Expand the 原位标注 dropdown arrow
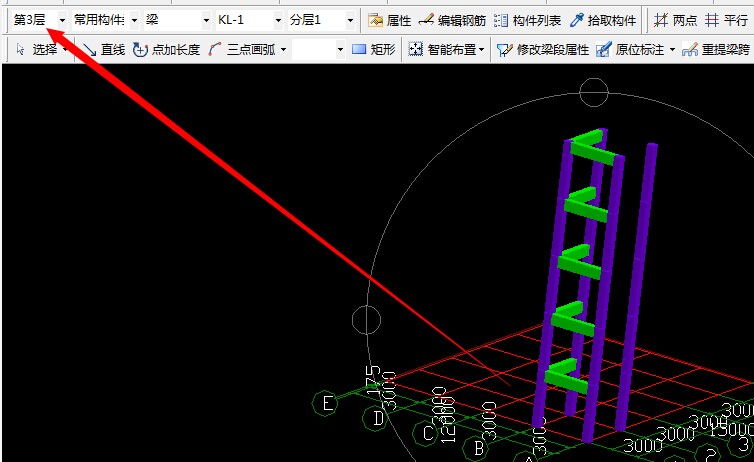This screenshot has width=754, height=462. coord(672,50)
